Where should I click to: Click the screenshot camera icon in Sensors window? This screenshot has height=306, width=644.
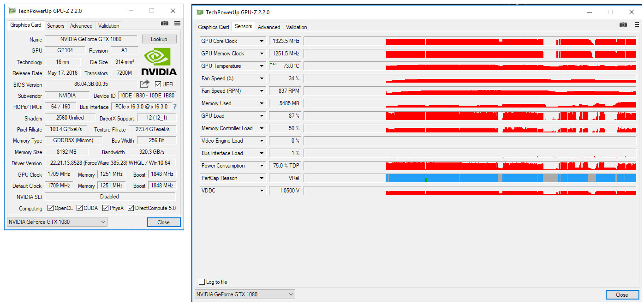tap(623, 24)
